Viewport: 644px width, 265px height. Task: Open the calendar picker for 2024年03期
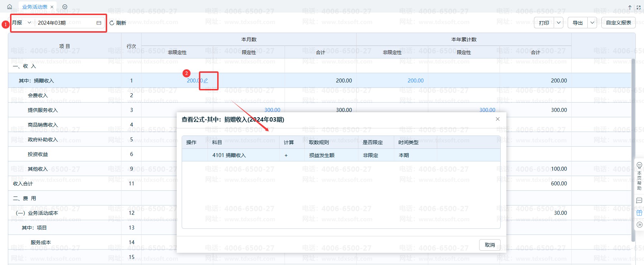click(x=99, y=23)
